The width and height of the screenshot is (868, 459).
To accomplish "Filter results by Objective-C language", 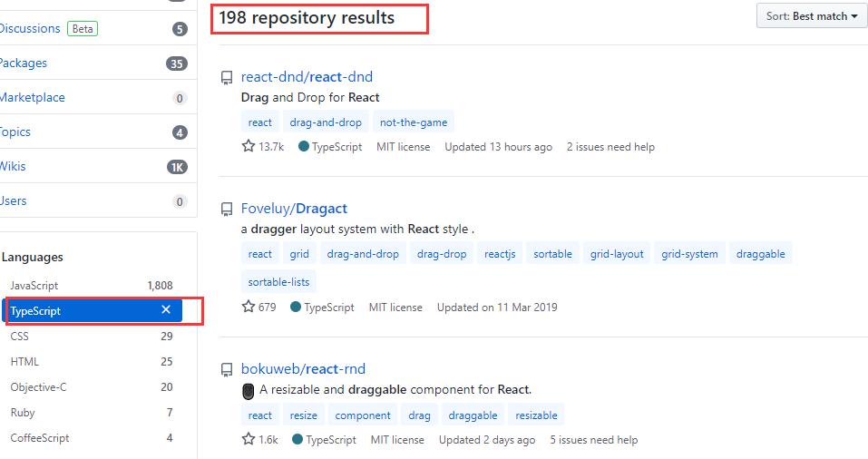I will click(92, 387).
